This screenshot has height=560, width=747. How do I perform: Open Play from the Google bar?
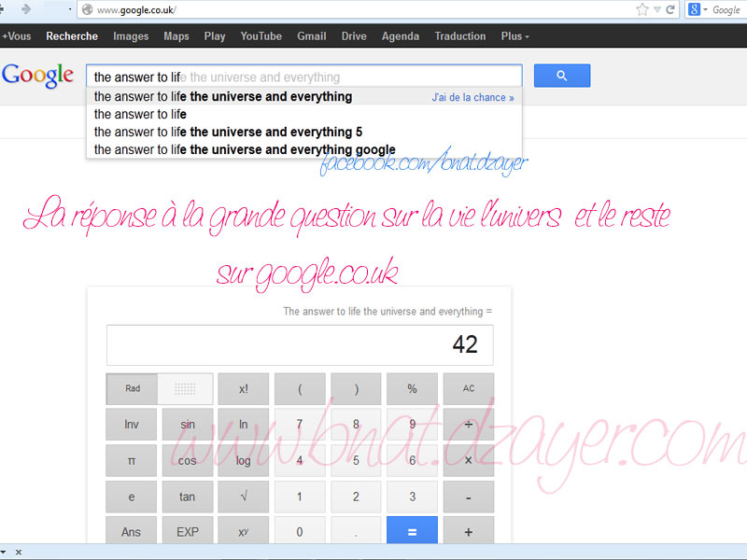pyautogui.click(x=215, y=36)
